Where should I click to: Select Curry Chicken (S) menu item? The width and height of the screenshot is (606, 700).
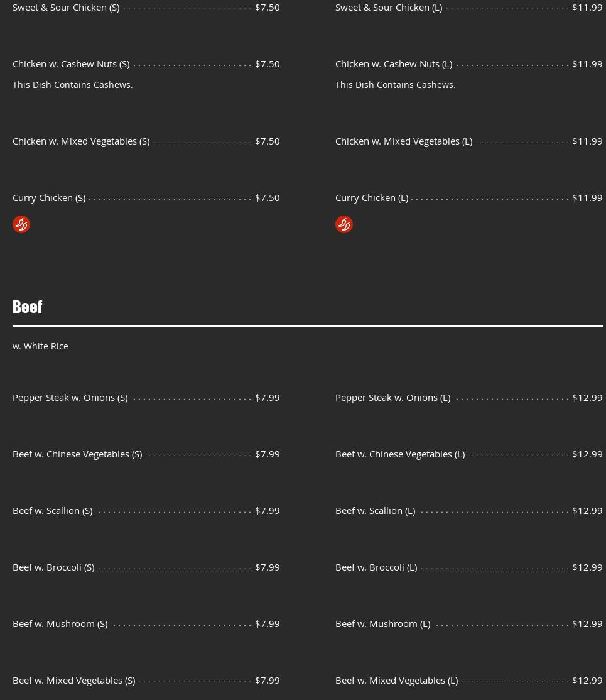click(49, 198)
